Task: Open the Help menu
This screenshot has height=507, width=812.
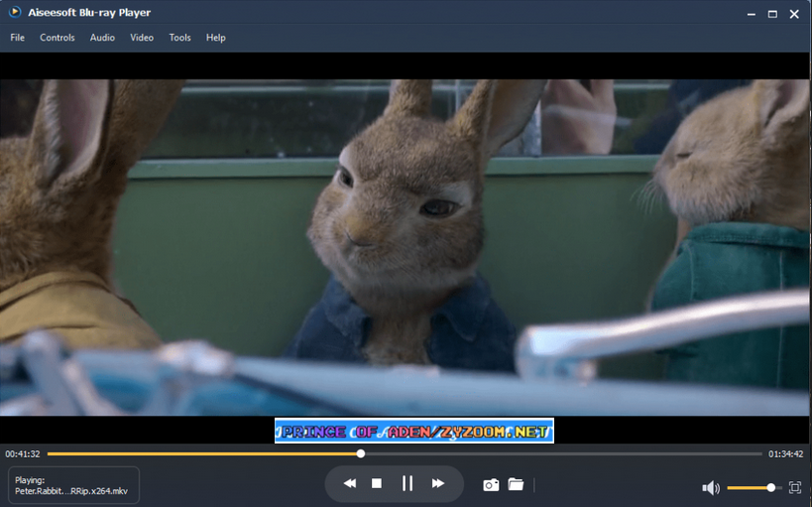Action: click(215, 38)
